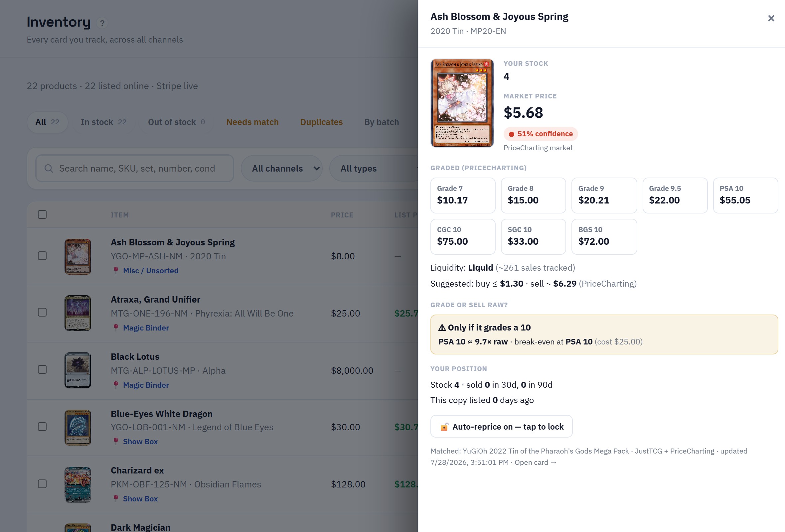Click the Atraxa row location pin icon

point(116,328)
